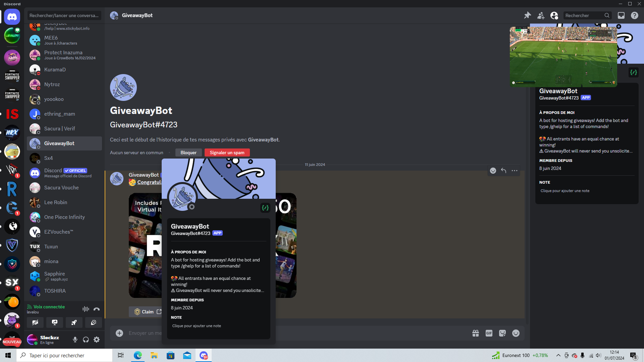
Task: Open the Lee Robin conversation
Action: [x=64, y=202]
